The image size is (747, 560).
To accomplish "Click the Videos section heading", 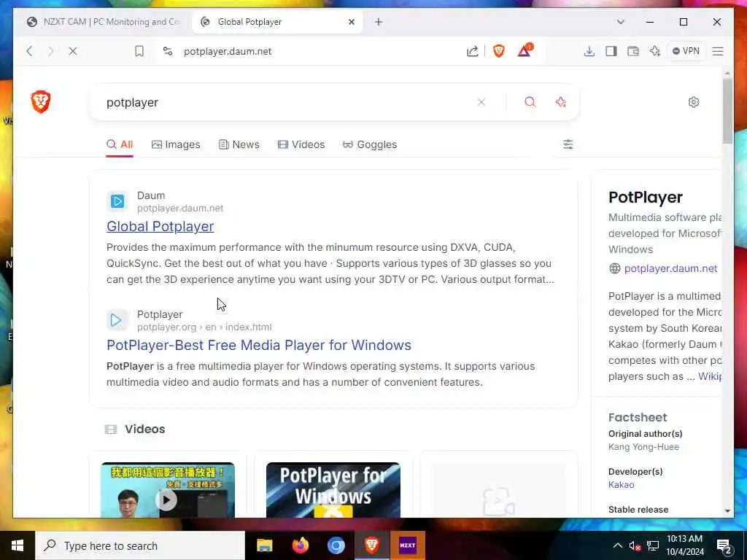I will (x=145, y=429).
